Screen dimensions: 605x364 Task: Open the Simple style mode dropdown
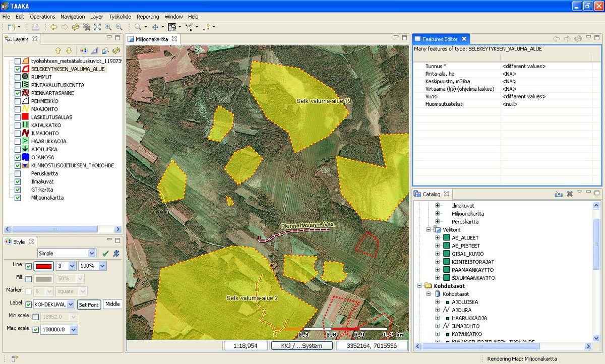pyautogui.click(x=92, y=253)
